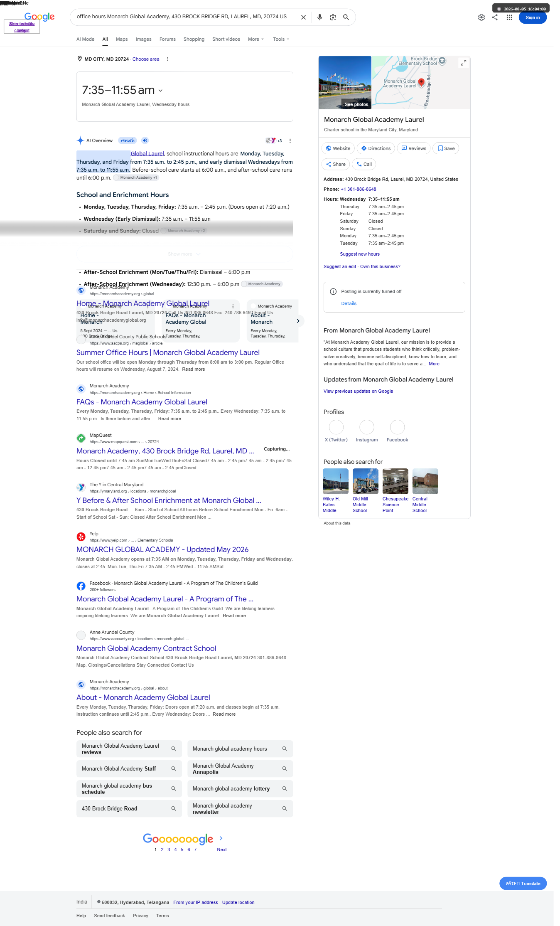Clear the search box text
The width and height of the screenshot is (560, 926).
[x=303, y=17]
